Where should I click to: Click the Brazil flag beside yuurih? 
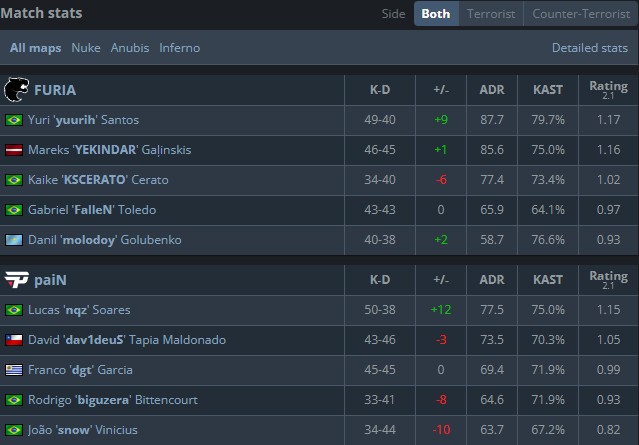coord(14,120)
